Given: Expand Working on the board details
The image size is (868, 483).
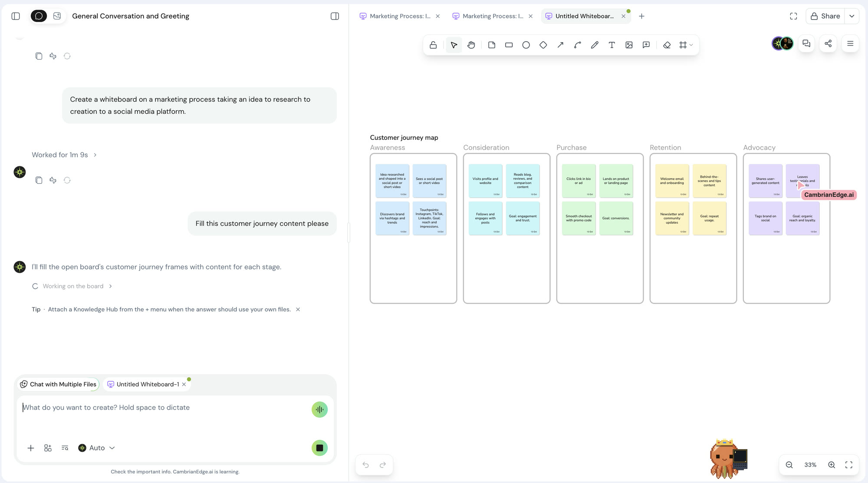Looking at the screenshot, I should click(73, 286).
